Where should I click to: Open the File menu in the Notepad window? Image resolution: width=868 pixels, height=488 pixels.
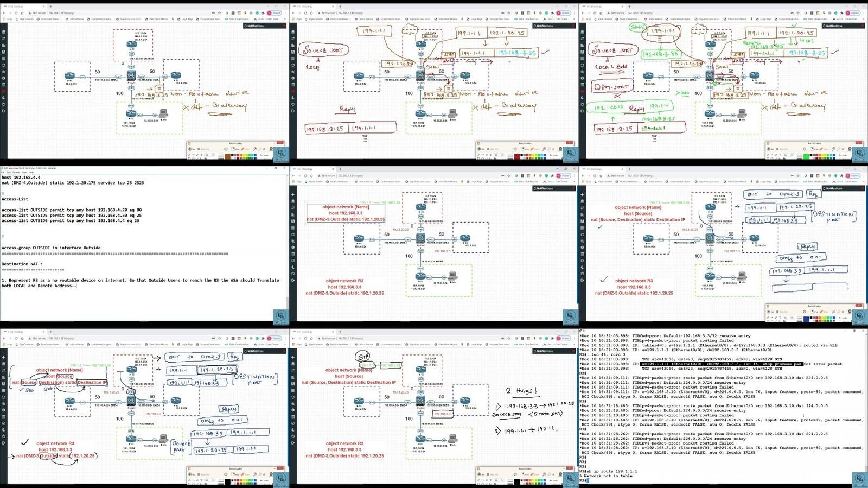(3, 172)
